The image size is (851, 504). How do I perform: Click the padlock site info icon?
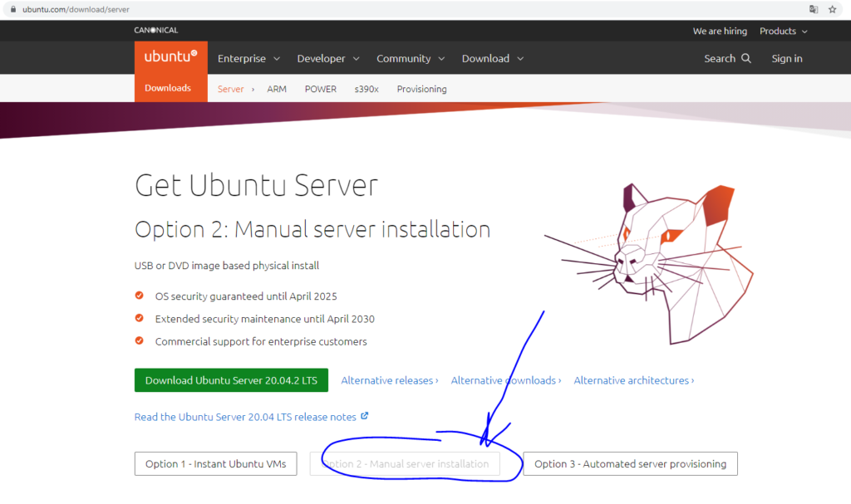click(12, 9)
